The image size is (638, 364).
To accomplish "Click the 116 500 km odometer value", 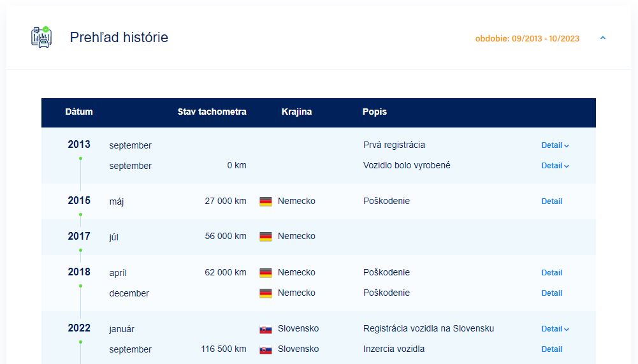I will coord(224,349).
